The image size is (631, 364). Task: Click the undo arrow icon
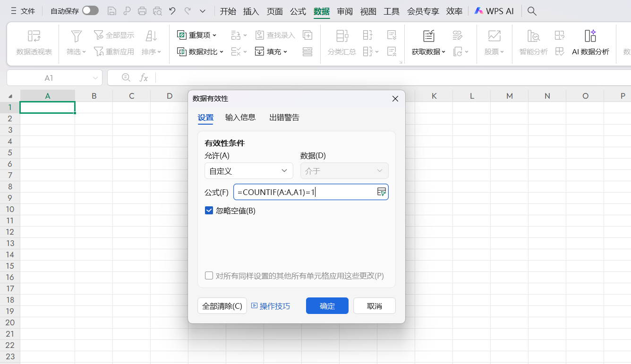tap(172, 11)
